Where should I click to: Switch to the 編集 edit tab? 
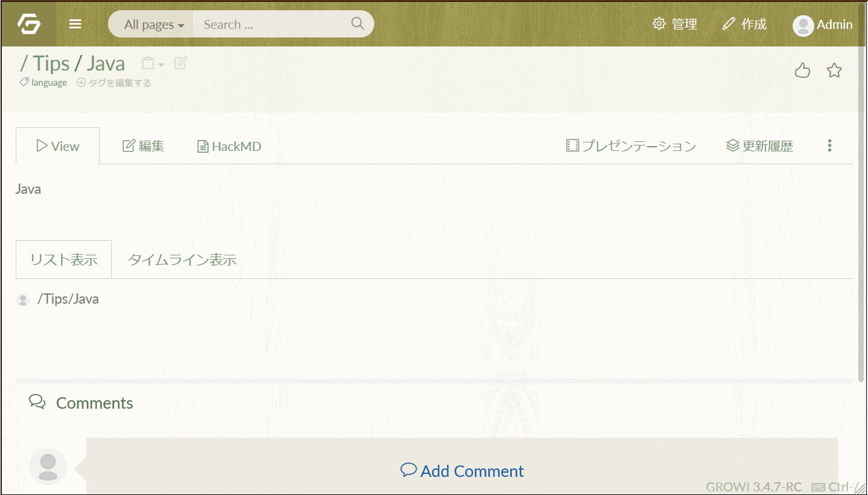(x=144, y=146)
